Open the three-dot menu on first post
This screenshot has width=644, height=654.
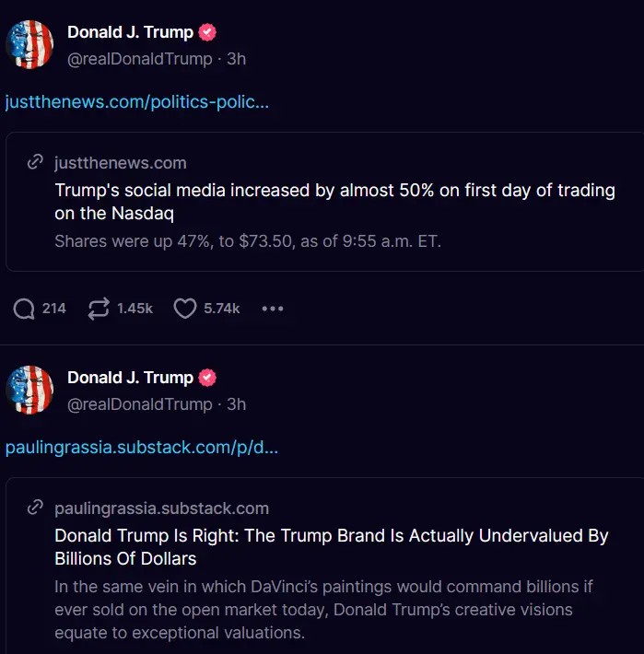(x=273, y=309)
